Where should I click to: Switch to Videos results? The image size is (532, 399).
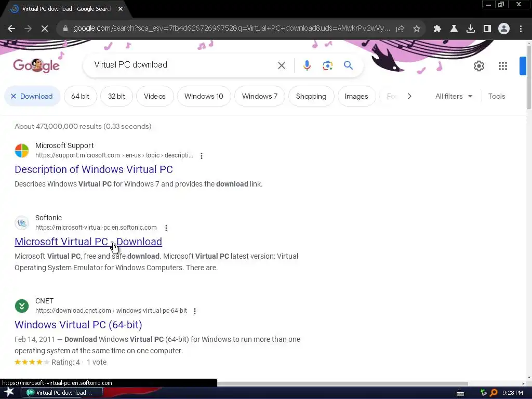click(155, 96)
